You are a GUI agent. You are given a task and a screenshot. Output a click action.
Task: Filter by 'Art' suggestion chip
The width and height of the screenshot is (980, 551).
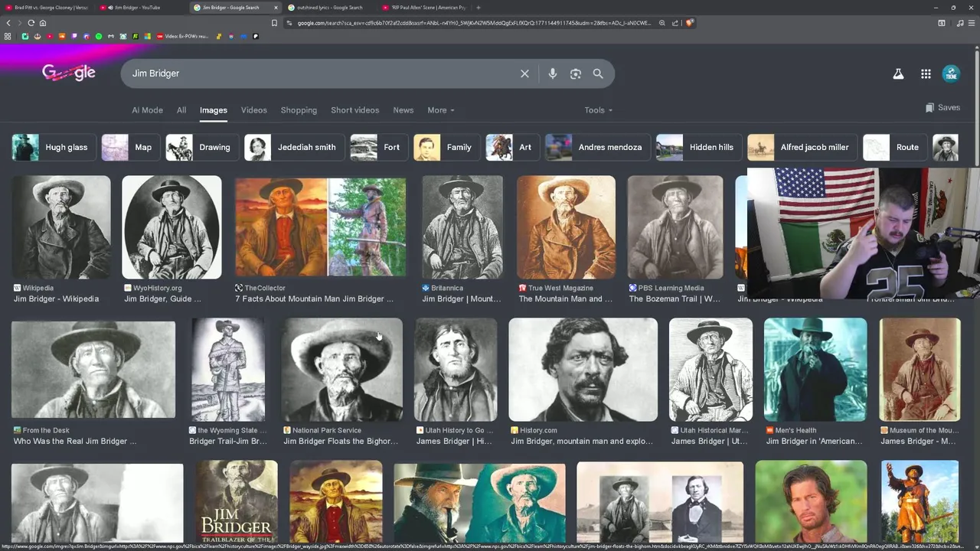(x=511, y=147)
